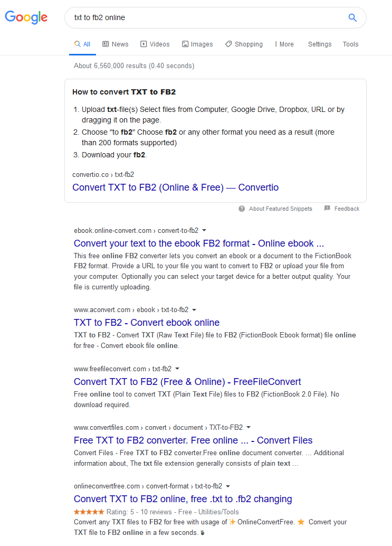Open search Settings menu
392x546 pixels.
coord(320,44)
